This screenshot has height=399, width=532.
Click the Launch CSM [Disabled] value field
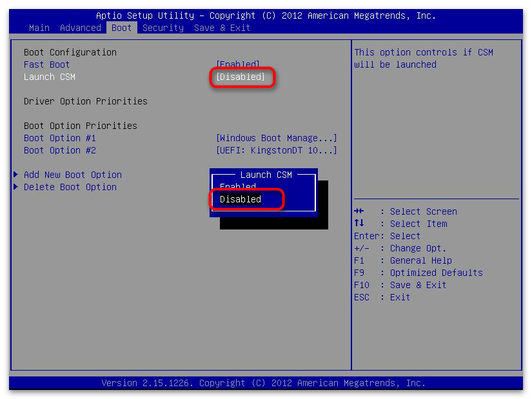pyautogui.click(x=241, y=77)
